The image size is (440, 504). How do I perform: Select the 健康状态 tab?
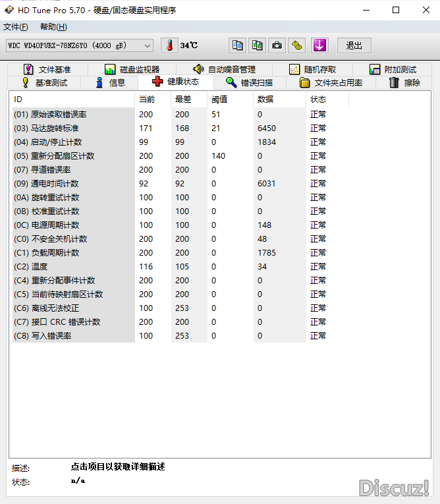click(x=175, y=82)
